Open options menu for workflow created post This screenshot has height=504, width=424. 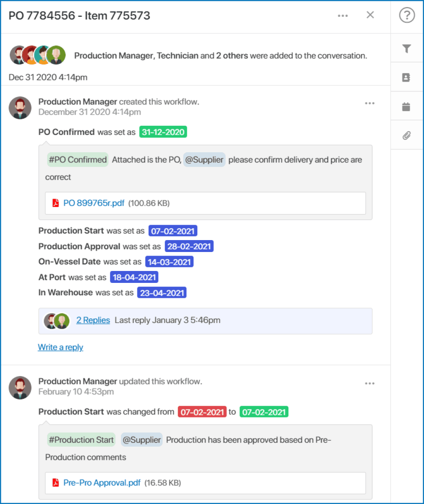tap(370, 103)
